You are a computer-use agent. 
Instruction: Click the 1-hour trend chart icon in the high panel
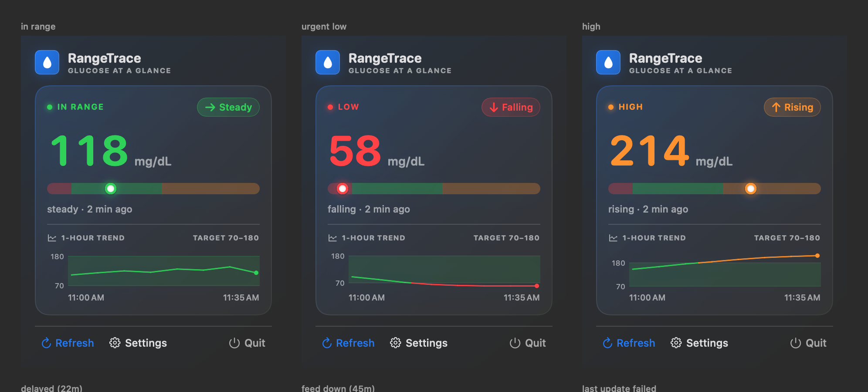click(613, 238)
